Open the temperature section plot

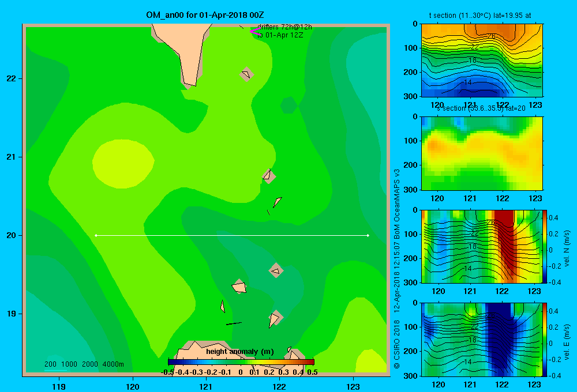point(482,61)
